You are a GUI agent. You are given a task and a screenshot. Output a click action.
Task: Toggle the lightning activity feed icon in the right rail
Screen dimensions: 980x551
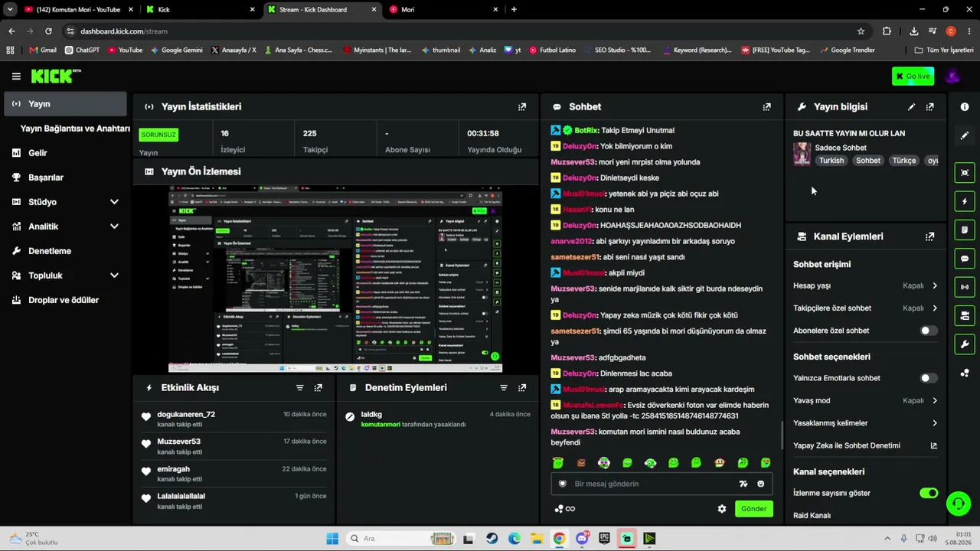point(965,201)
